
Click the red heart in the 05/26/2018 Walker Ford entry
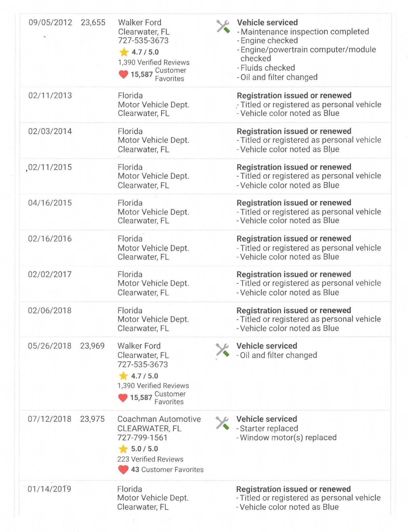123,398
